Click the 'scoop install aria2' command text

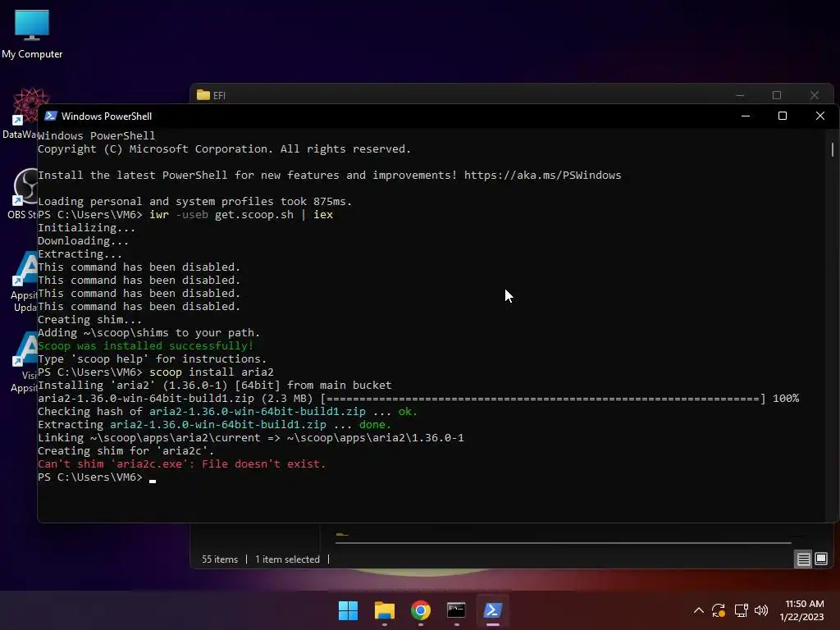coord(212,372)
